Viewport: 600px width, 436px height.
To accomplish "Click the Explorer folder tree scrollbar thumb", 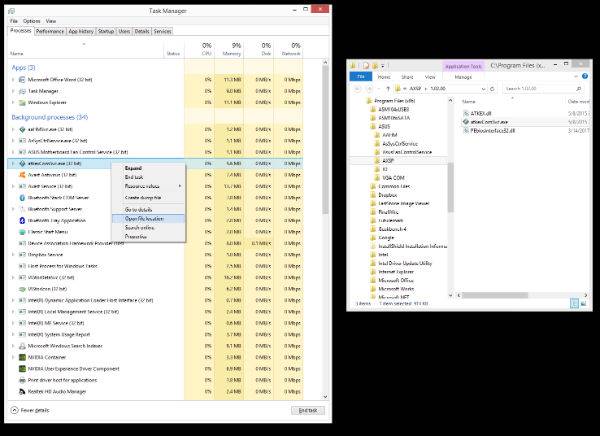I will [x=450, y=187].
